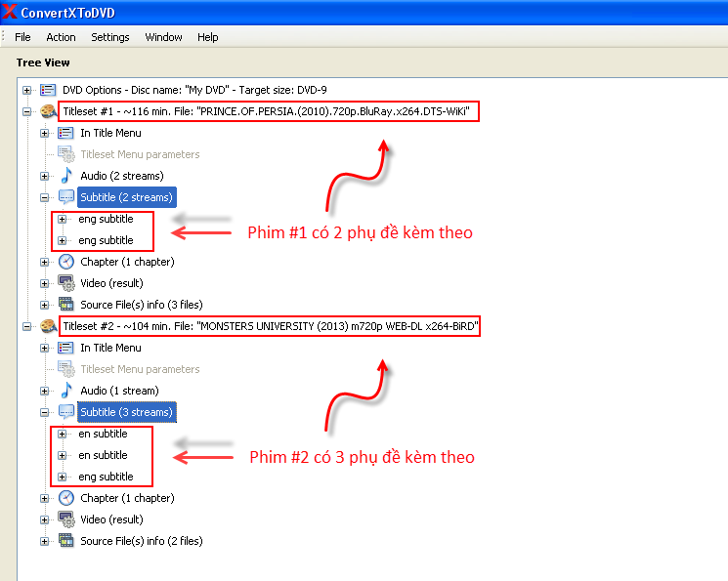Click the Tree View panel heading
This screenshot has width=728, height=581.
point(43,62)
